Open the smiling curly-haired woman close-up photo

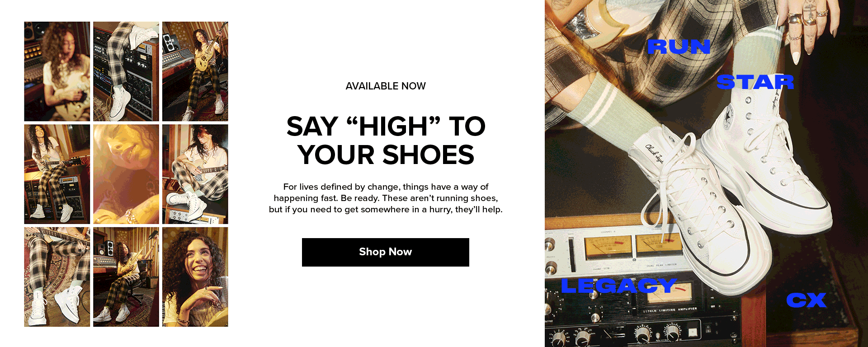pos(195,277)
